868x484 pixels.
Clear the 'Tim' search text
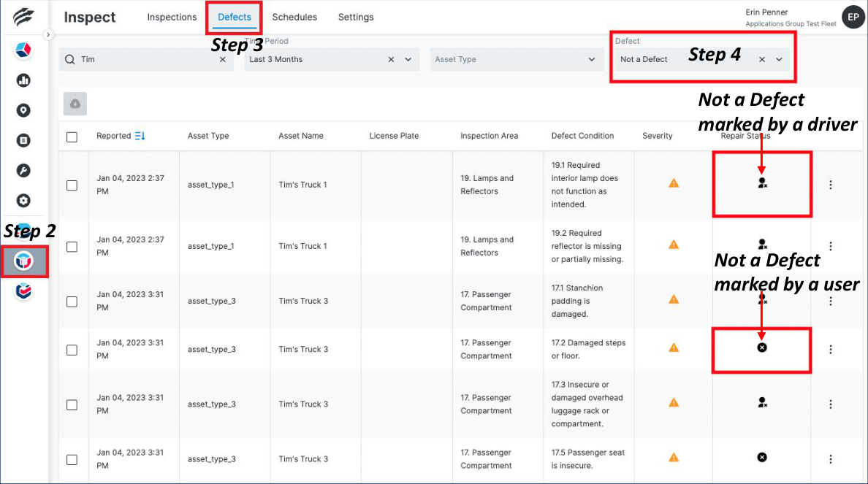[x=223, y=60]
